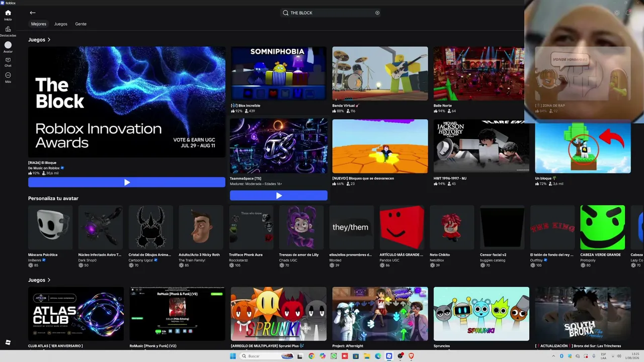Select the Censor facial v2 item

tap(502, 227)
